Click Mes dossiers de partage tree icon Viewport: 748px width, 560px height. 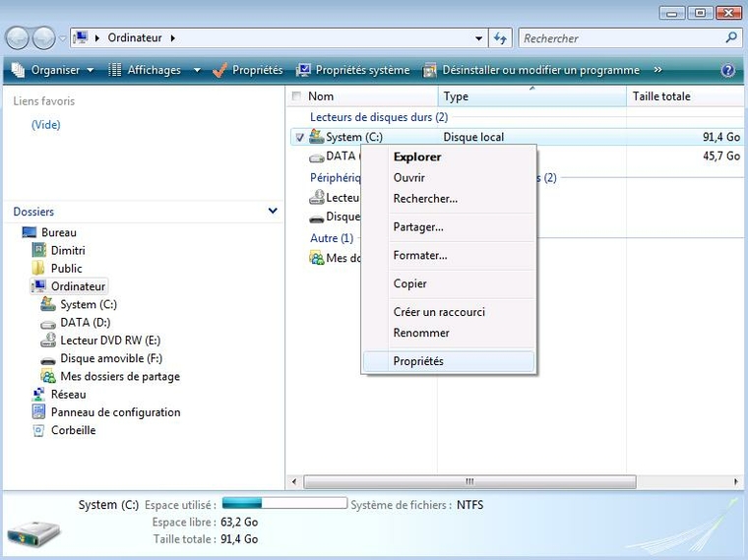pos(47,376)
